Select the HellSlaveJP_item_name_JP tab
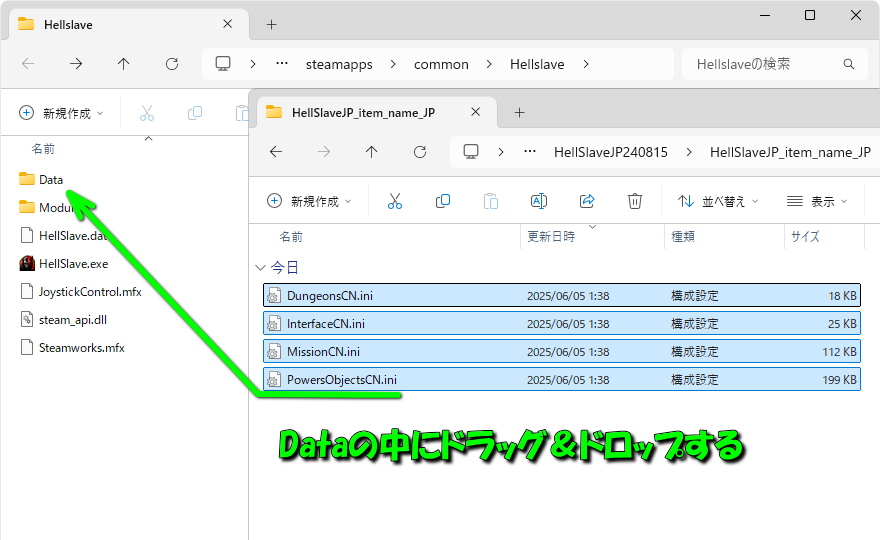 point(377,112)
